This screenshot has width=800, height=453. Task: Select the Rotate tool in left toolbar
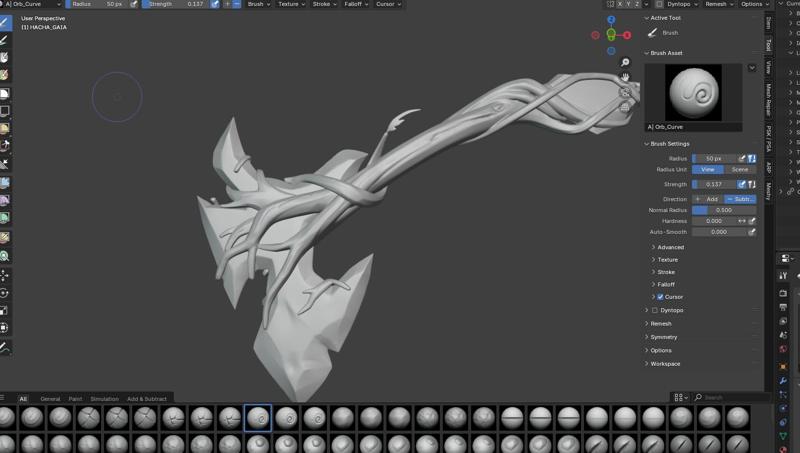[x=5, y=293]
